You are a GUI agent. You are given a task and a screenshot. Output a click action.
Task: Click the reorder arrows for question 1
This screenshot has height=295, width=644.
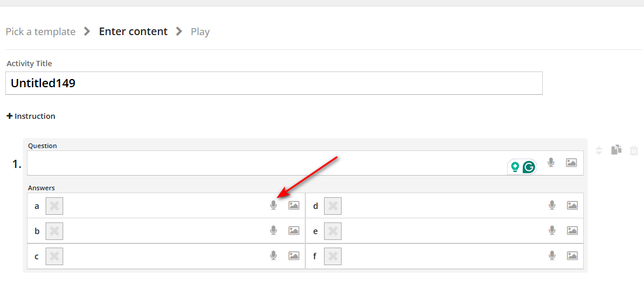pyautogui.click(x=599, y=151)
